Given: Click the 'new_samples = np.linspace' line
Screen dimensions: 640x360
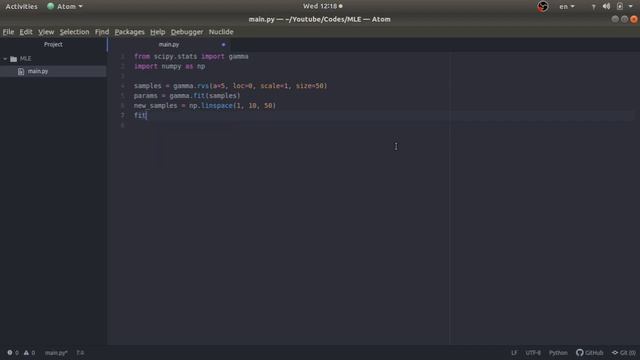Looking at the screenshot, I should click(x=205, y=105).
